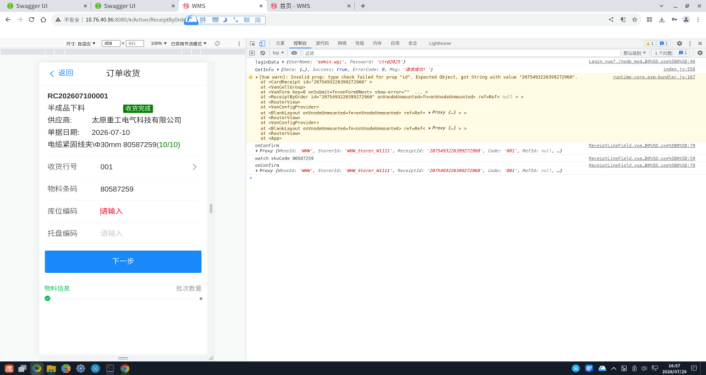706x375 pixels.
Task: Close the WMS browser tab
Action: pos(261,6)
